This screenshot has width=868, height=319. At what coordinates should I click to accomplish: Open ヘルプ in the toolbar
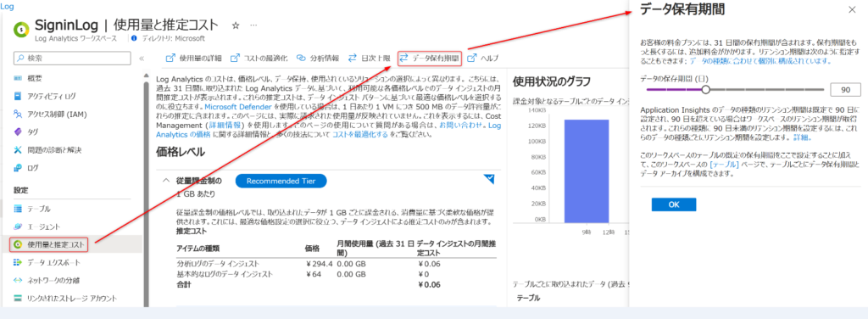click(482, 59)
